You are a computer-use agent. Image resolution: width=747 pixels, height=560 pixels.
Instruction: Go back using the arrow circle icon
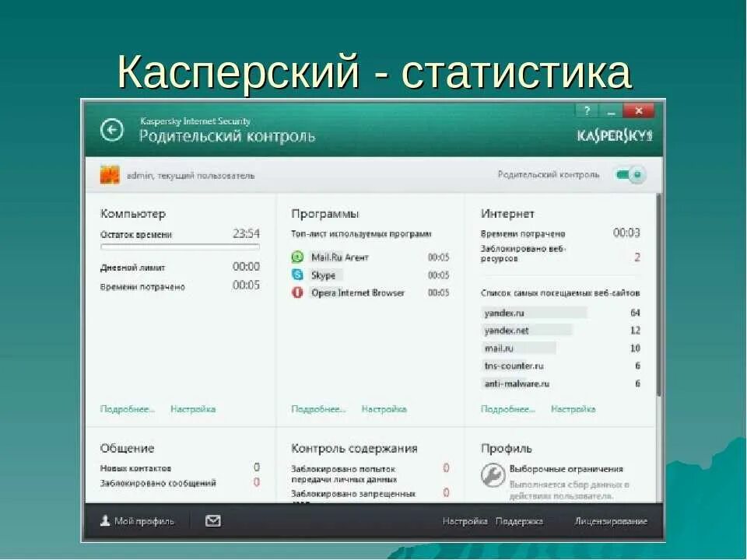(x=112, y=130)
